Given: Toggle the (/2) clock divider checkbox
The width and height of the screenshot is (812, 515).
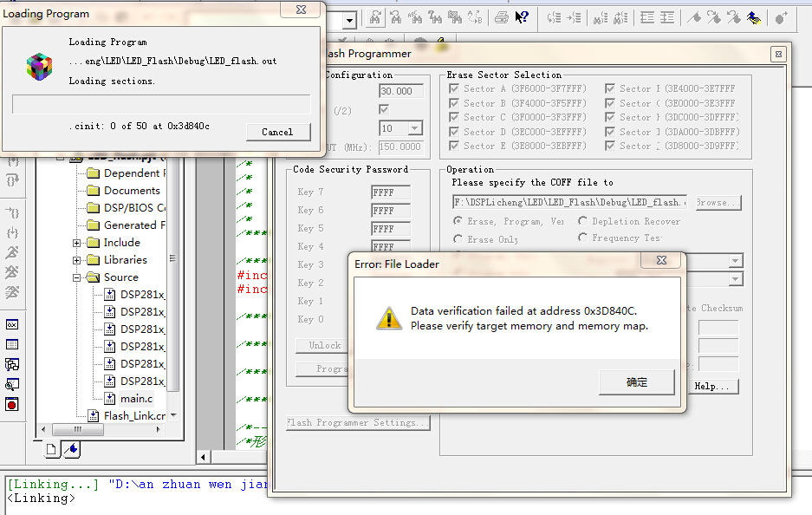Looking at the screenshot, I should 384,109.
